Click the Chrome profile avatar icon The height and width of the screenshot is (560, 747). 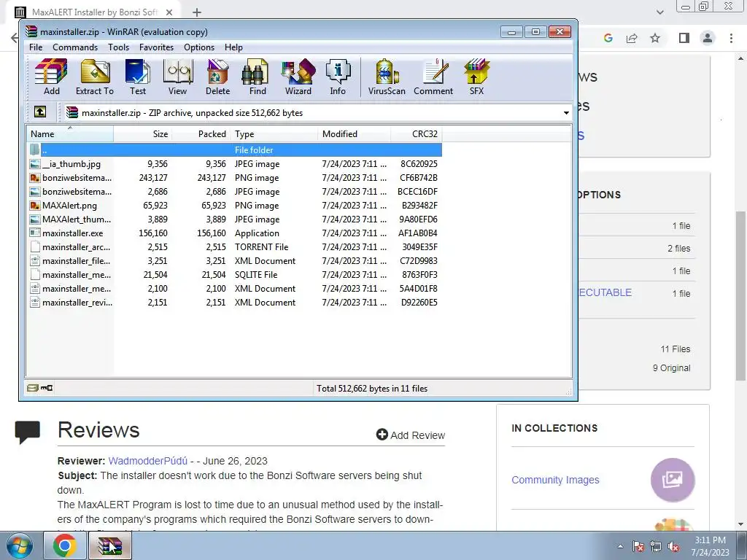coord(708,38)
